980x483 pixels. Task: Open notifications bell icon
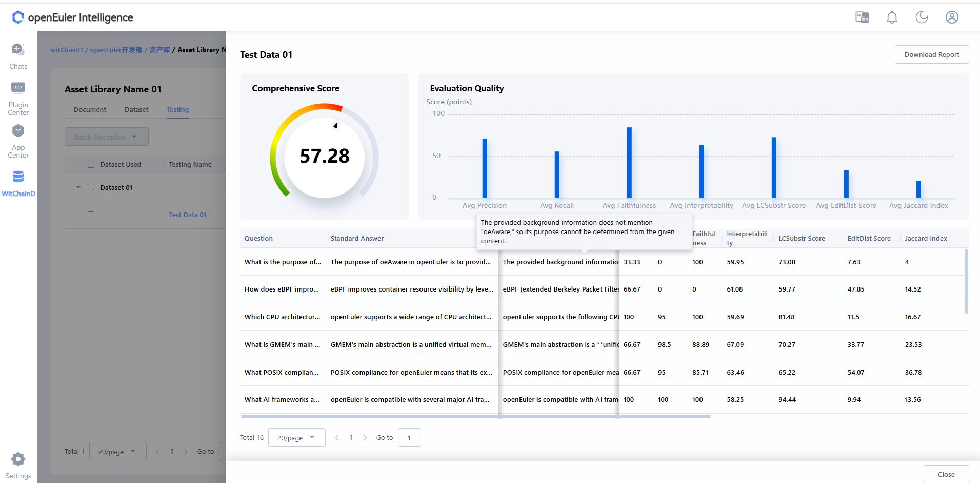point(892,17)
